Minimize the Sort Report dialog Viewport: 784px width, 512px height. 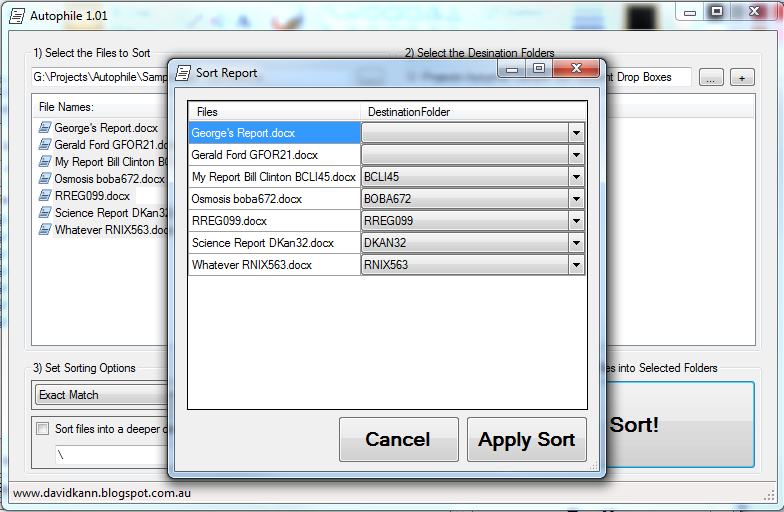pyautogui.click(x=512, y=69)
